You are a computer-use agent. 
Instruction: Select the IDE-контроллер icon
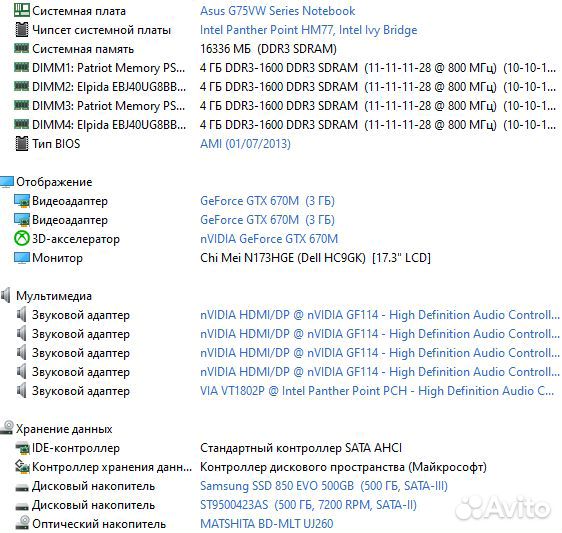pyautogui.click(x=22, y=448)
